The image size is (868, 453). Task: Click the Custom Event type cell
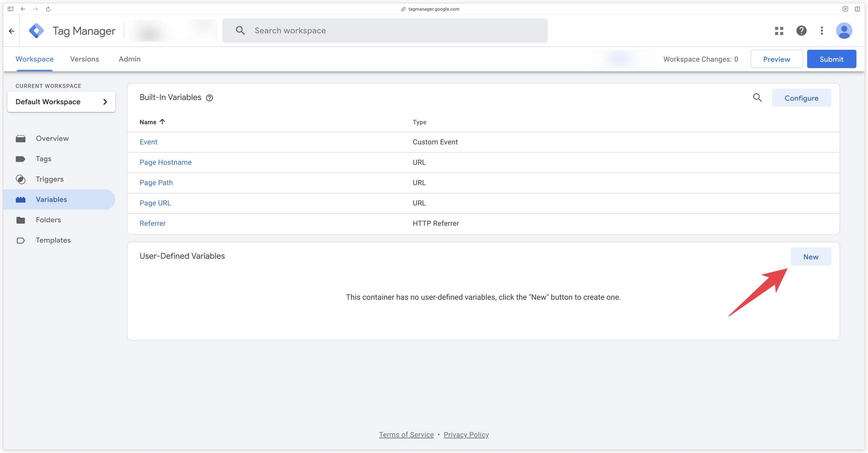[x=435, y=142]
